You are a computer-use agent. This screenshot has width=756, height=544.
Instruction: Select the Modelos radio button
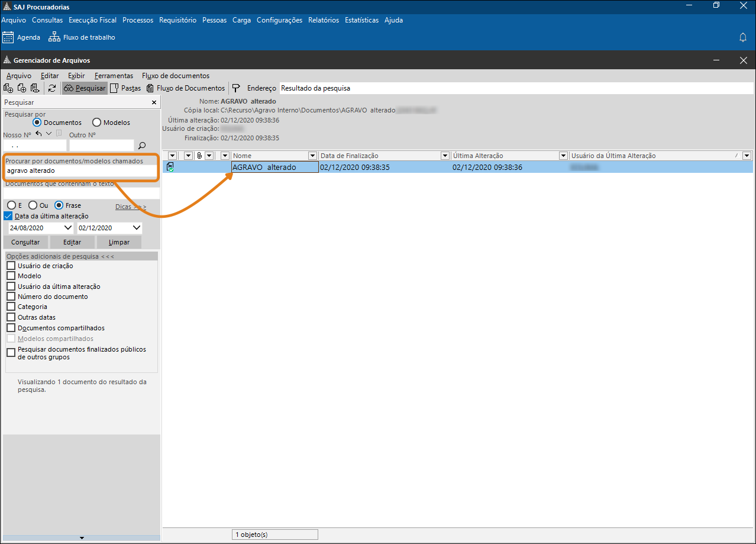pos(97,123)
